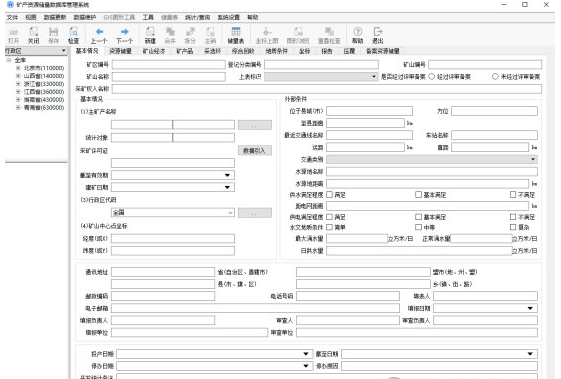Click the 重叠检查 toolbar icon

(329, 35)
